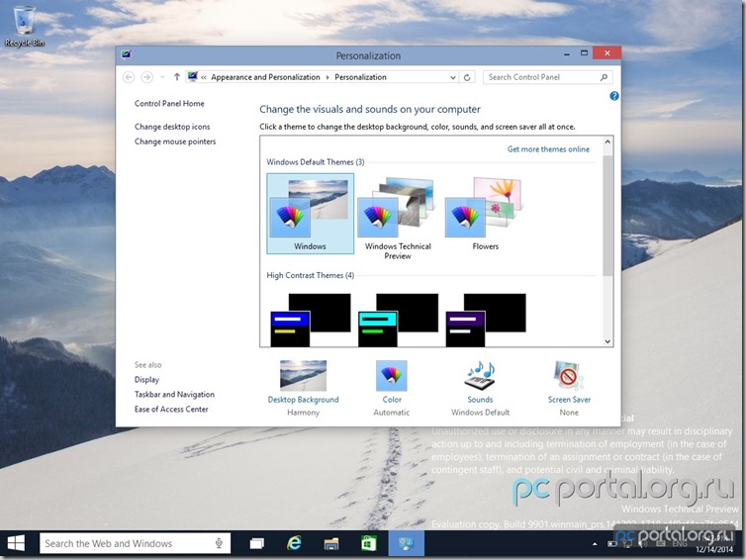Image resolution: width=746 pixels, height=560 pixels.
Task: Launch Internet Explorer from the taskbar
Action: tap(294, 543)
